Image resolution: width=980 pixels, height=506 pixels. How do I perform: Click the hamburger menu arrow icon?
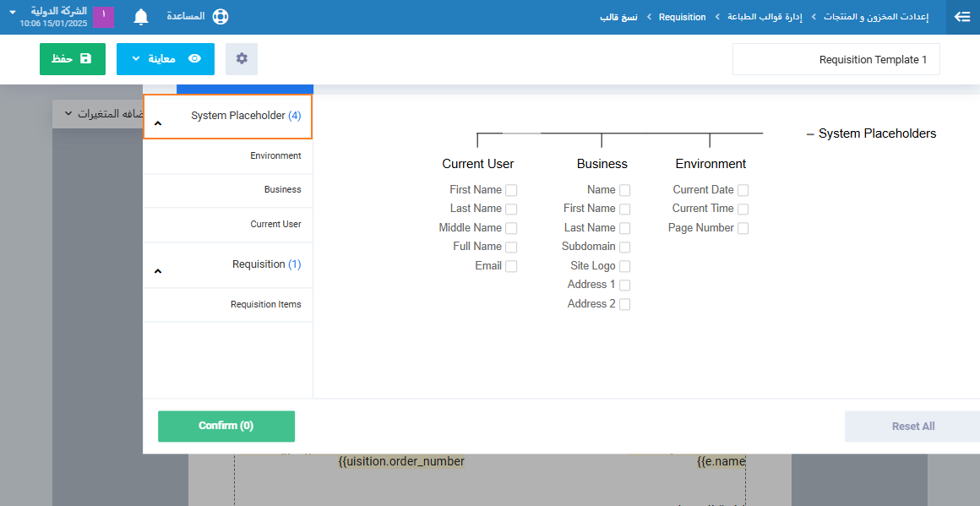pyautogui.click(x=961, y=17)
